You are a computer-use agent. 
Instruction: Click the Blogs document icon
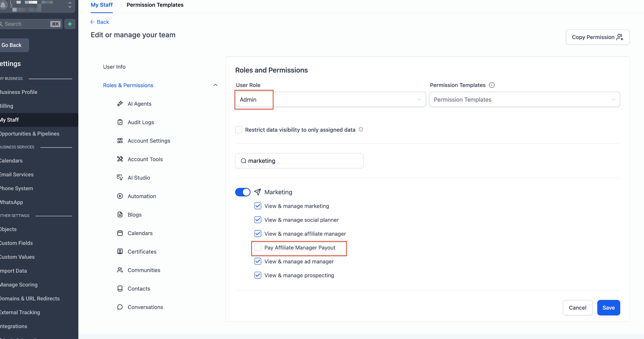[x=120, y=215]
